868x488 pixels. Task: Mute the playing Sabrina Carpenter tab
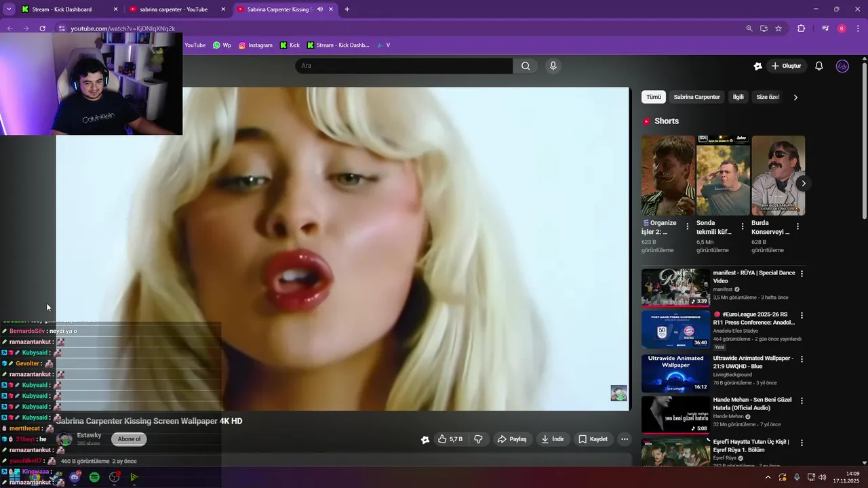pyautogui.click(x=320, y=9)
